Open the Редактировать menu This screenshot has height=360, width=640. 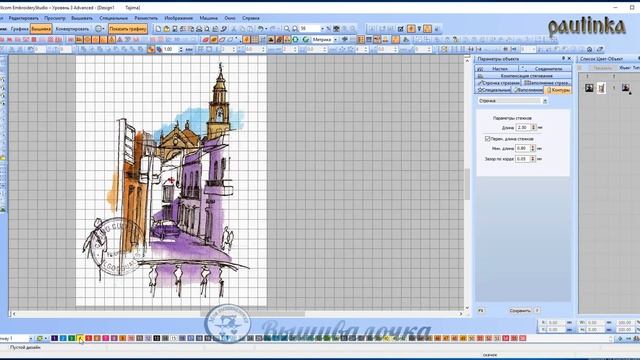(23, 18)
